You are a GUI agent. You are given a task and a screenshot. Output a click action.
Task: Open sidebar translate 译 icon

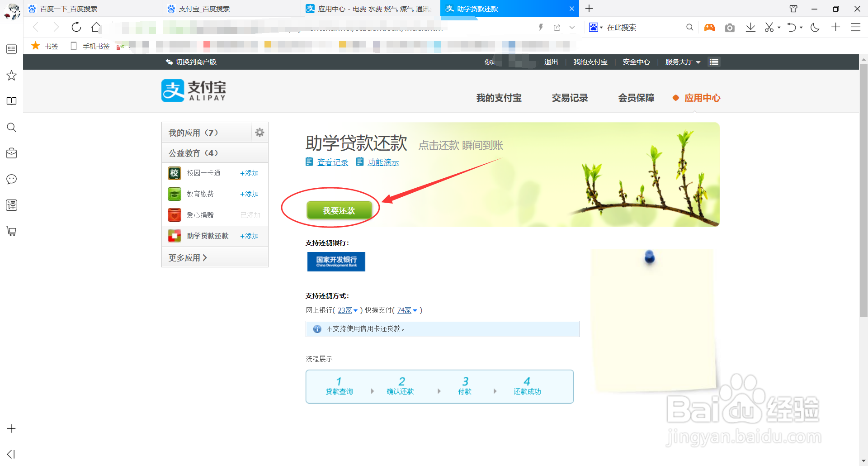click(x=11, y=205)
